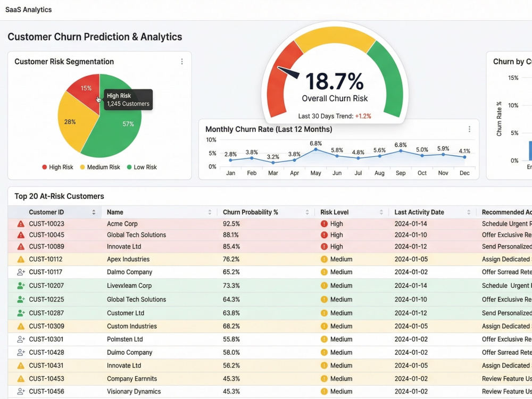Open Acme Corp customer name

(x=122, y=224)
